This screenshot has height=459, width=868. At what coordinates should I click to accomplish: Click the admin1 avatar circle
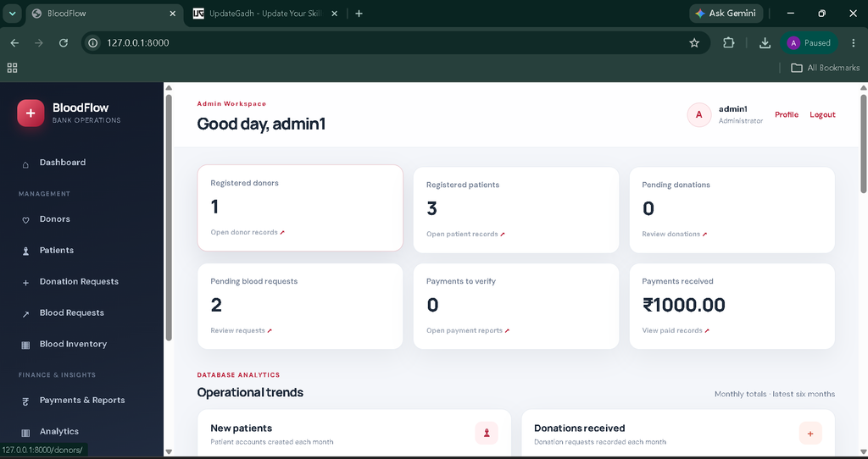pos(698,114)
